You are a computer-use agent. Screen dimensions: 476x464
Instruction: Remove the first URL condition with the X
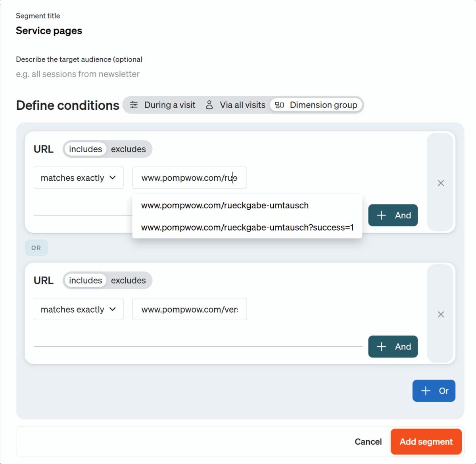point(441,183)
